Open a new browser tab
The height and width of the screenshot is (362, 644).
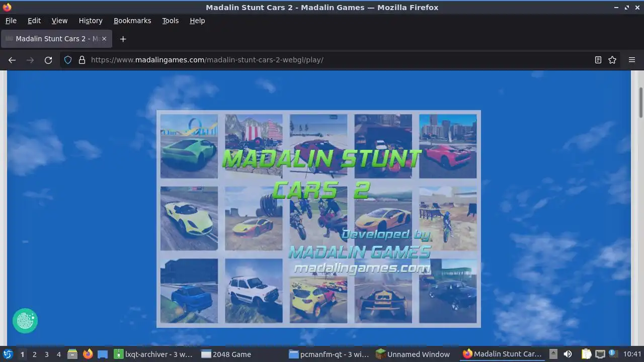coord(123,39)
